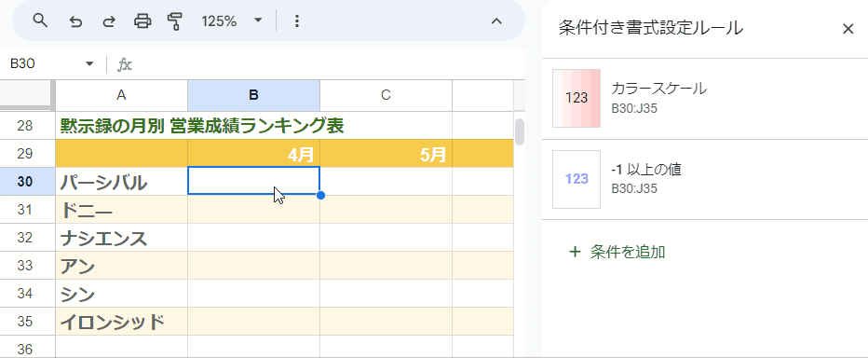The height and width of the screenshot is (358, 868).
Task: Click the color scale preview thumbnail
Action: pyautogui.click(x=576, y=98)
